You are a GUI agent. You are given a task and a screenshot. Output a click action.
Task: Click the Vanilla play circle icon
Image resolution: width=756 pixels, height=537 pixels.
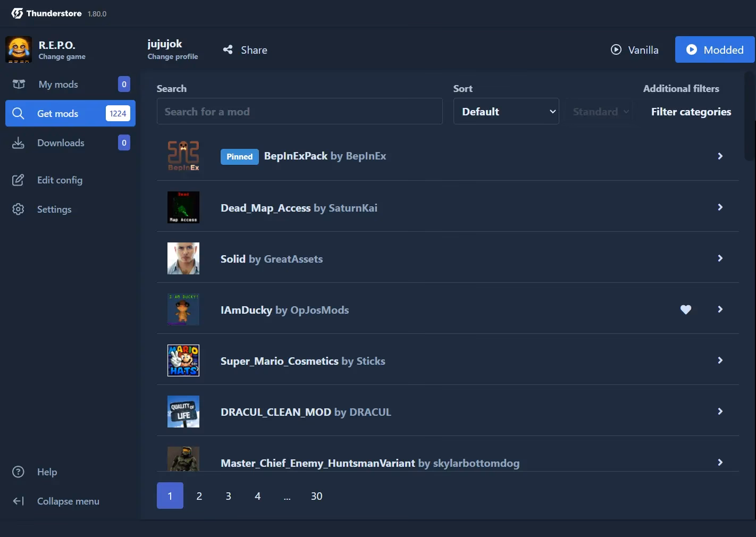click(x=616, y=49)
